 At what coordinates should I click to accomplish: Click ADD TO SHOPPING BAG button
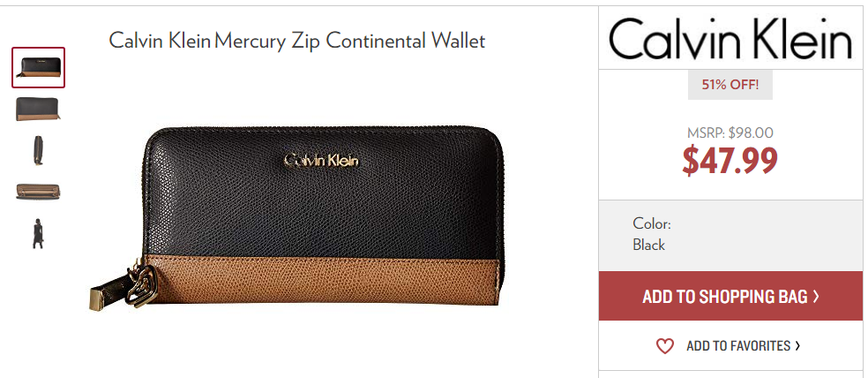(x=730, y=296)
